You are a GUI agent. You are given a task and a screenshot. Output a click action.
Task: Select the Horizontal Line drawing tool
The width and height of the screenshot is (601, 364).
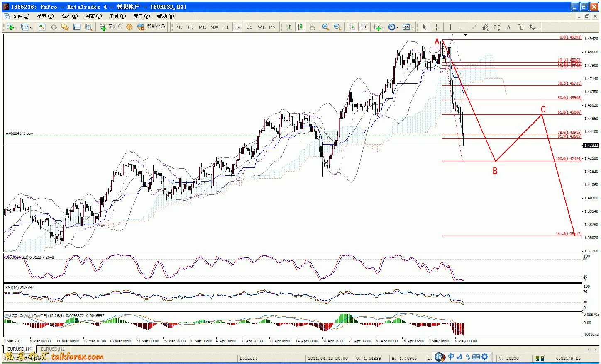click(x=462, y=27)
